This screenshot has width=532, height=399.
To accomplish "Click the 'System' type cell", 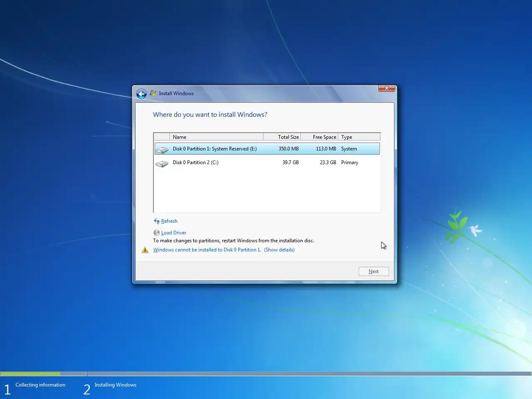I will pos(349,149).
